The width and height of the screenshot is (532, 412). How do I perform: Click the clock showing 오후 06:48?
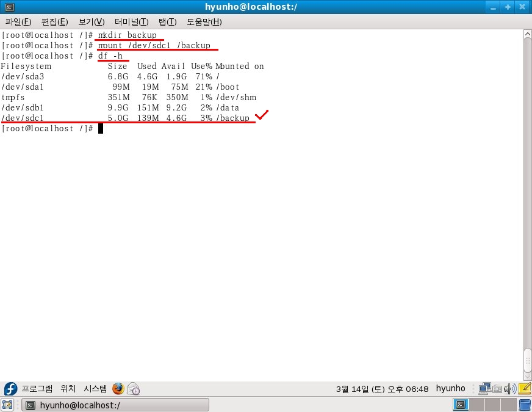pyautogui.click(x=383, y=389)
